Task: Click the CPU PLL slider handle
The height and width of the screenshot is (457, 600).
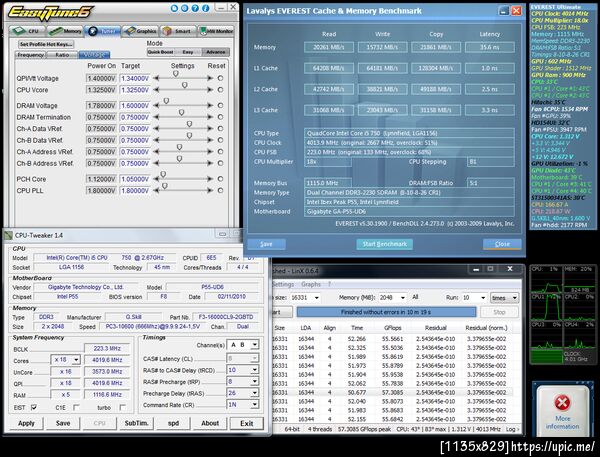Action: point(165,186)
